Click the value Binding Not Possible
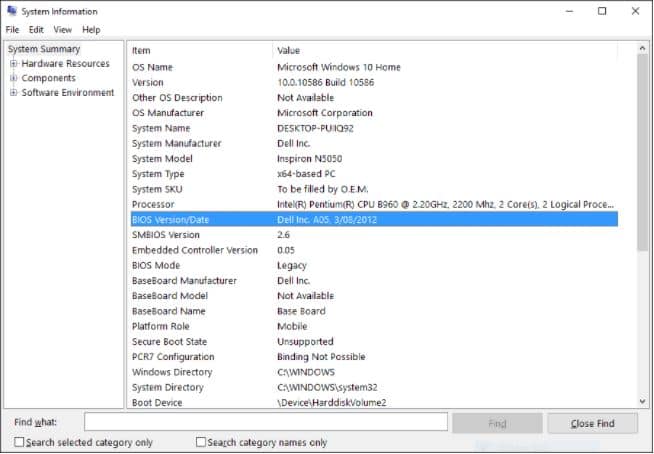 (321, 357)
